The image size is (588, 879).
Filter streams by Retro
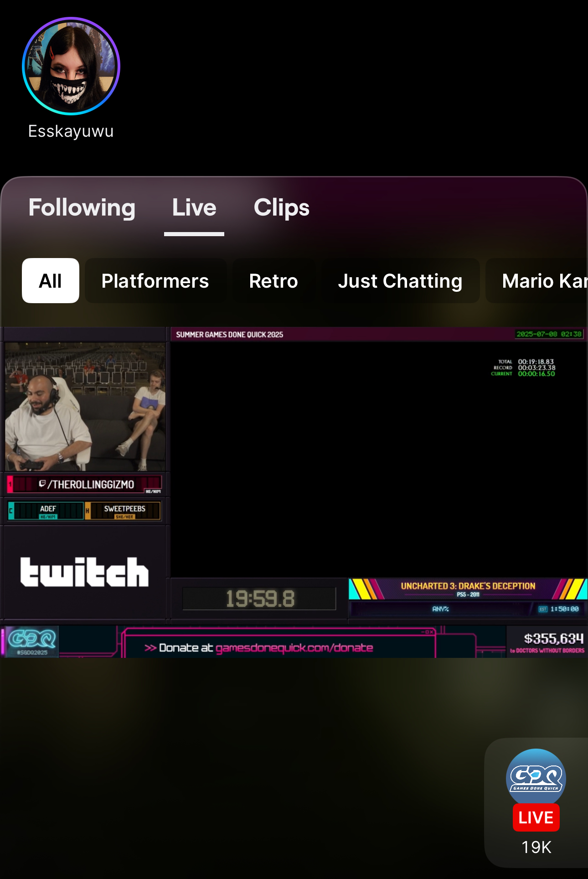[x=273, y=281]
